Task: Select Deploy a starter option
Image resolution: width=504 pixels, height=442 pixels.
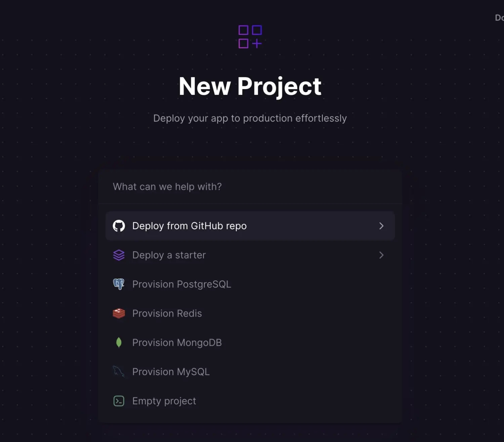Action: pos(250,255)
